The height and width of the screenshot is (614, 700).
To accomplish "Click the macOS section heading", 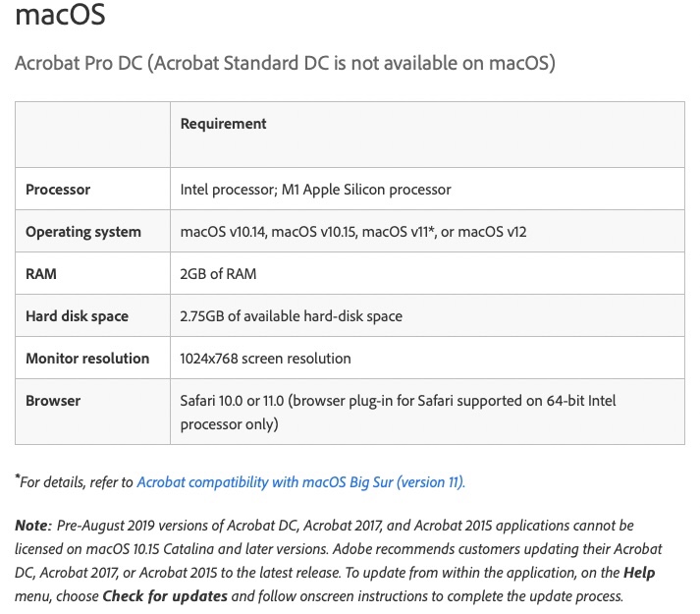I will 60,16.
